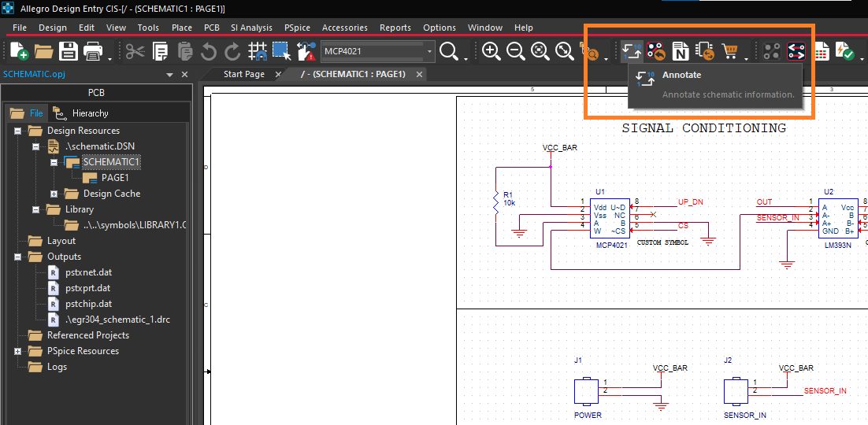Open the Place menu

(x=182, y=28)
